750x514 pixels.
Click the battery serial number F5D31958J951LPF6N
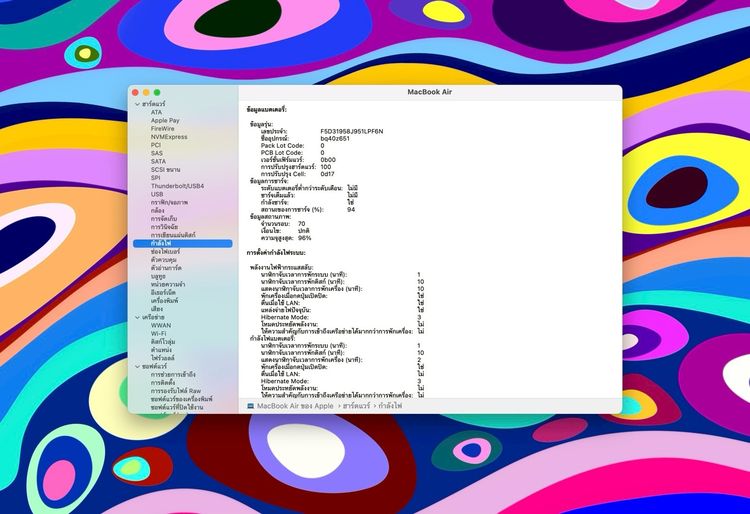pos(351,131)
